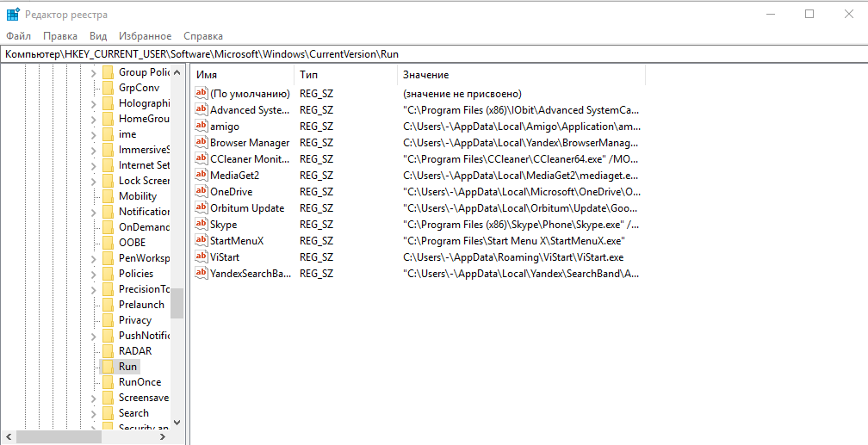
Task: Select the Browser Manager value icon
Action: click(x=201, y=142)
